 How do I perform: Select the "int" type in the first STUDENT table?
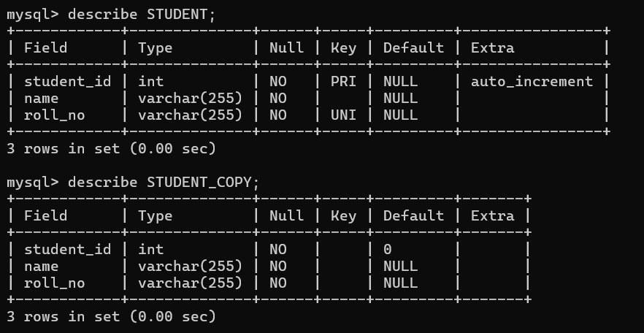[x=150, y=81]
